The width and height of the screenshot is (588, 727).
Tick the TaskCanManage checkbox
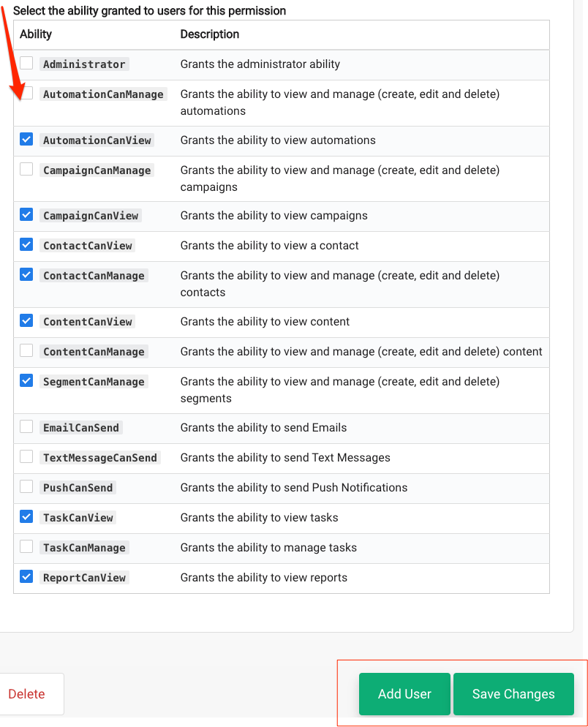tap(26, 546)
